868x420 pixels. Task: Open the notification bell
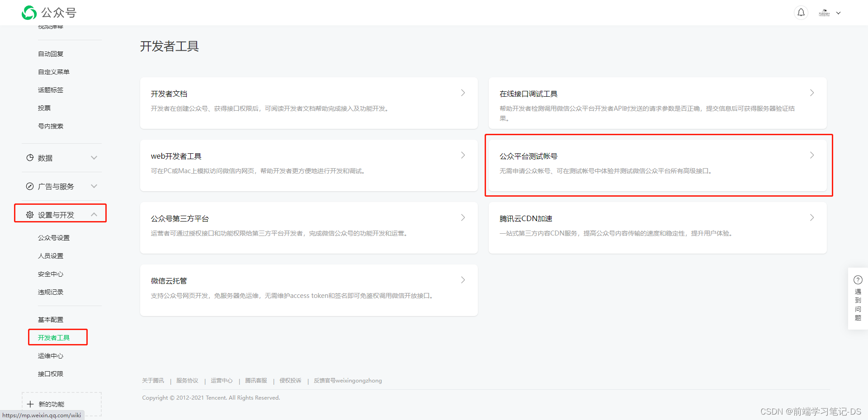[801, 13]
